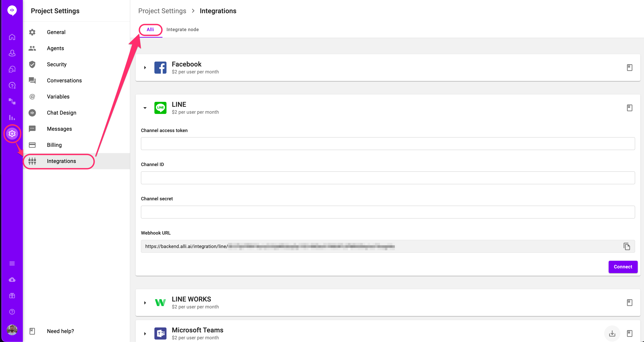This screenshot has width=644, height=342.
Task: Copy the Webhook URL with copy icon
Action: [627, 246]
